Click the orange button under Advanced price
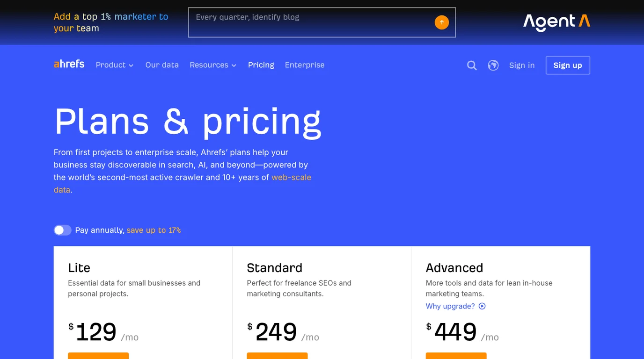This screenshot has width=644, height=359. tap(456, 356)
